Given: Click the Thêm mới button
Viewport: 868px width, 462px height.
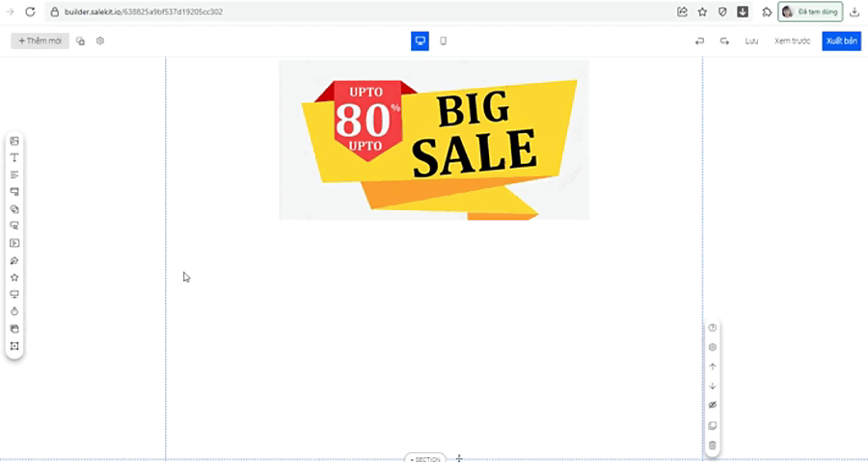Looking at the screenshot, I should tap(40, 41).
